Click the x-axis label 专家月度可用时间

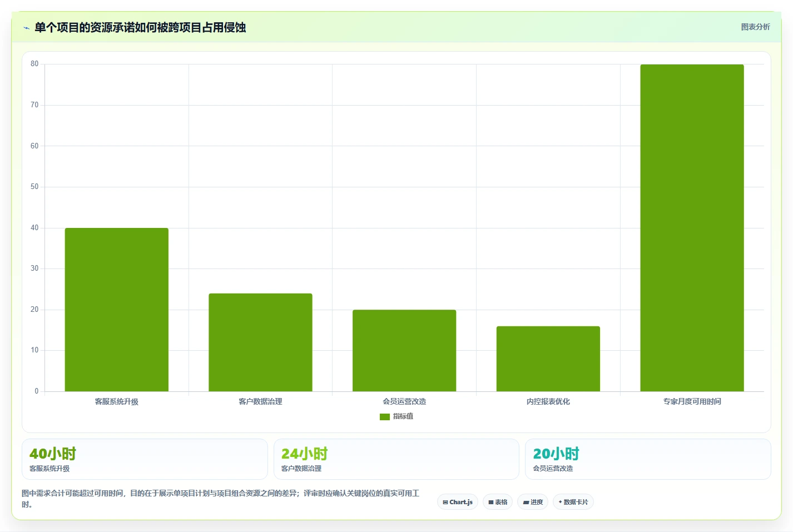coord(692,401)
